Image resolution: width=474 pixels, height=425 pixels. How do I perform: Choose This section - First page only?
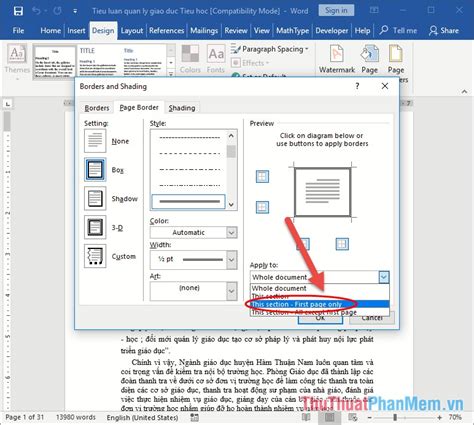pos(319,304)
